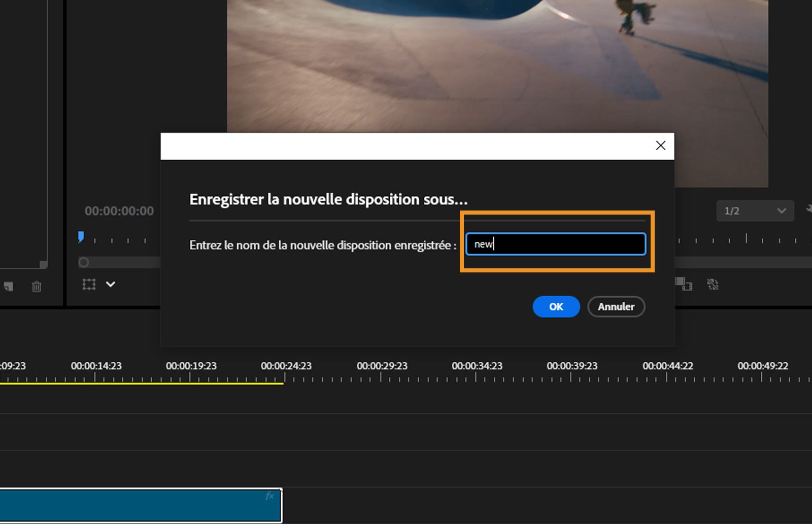Toggle Snap in the timeline toolbar
The image size is (812, 524).
[x=713, y=284]
